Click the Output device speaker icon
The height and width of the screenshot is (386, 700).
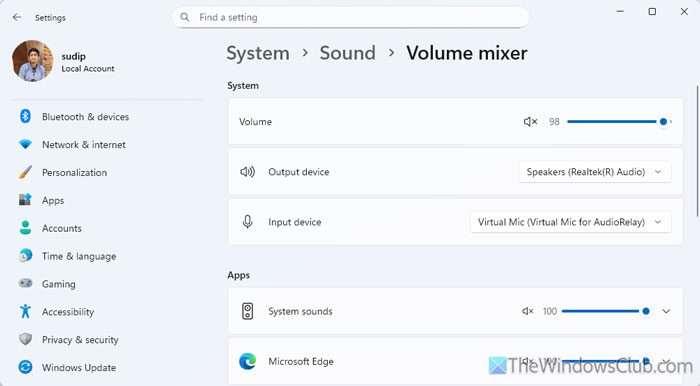[247, 172]
